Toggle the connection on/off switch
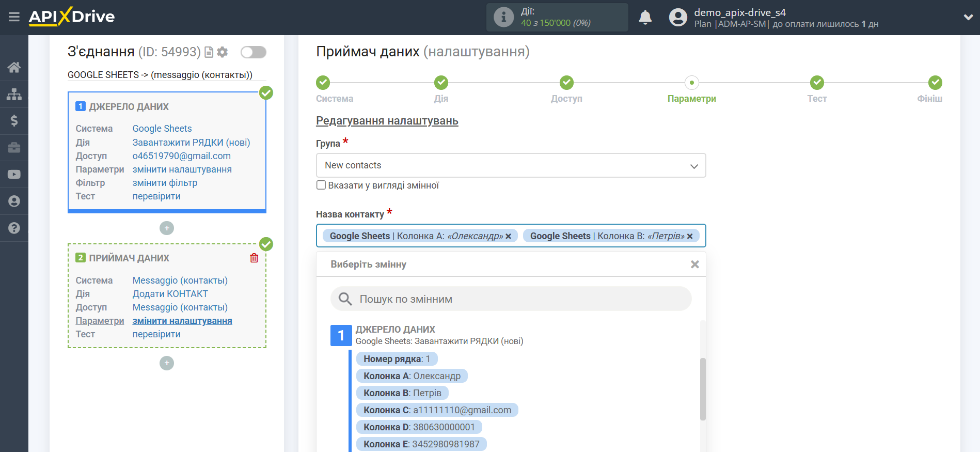 [254, 52]
